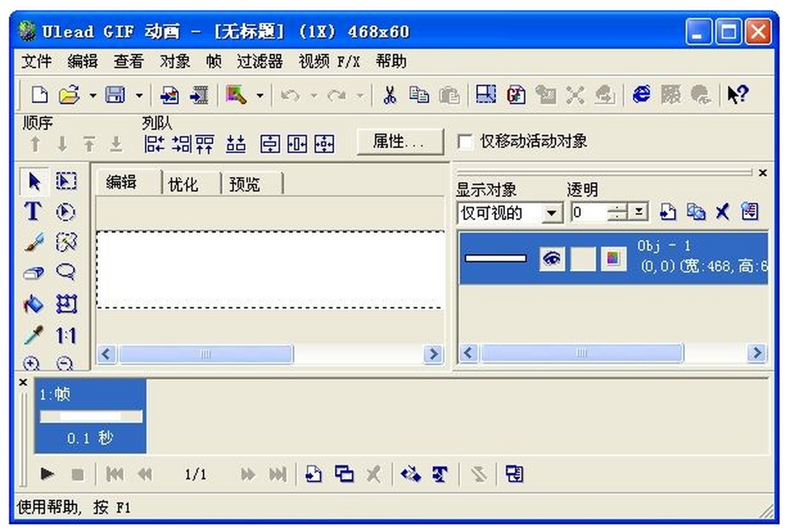Open the 过滤器 menu
The image size is (786, 532).
[x=259, y=62]
